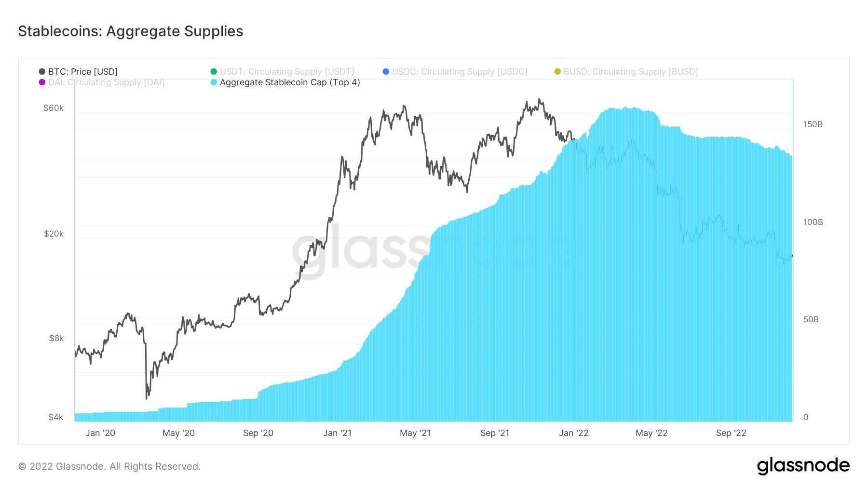Show the USDC: Circulating Supply series
This screenshot has height=488, width=868.
tap(460, 72)
